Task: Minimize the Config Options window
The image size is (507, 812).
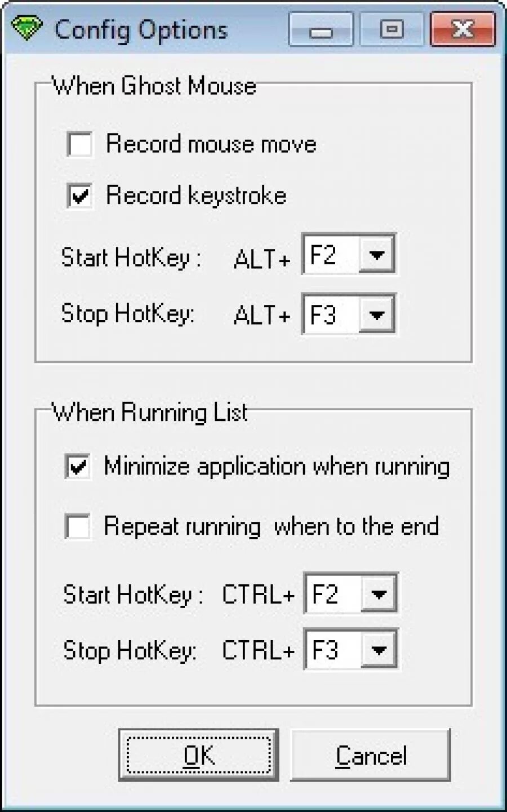Action: pyautogui.click(x=321, y=29)
